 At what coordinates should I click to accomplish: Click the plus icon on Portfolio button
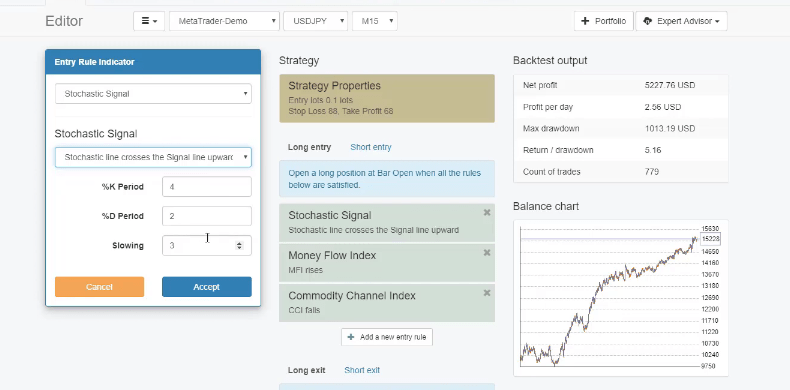pos(585,21)
